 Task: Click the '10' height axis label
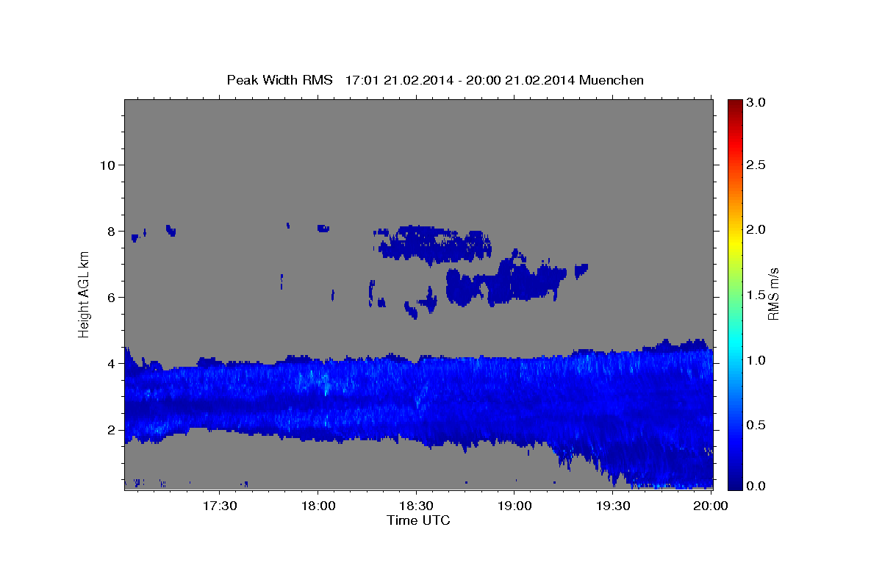[107, 165]
